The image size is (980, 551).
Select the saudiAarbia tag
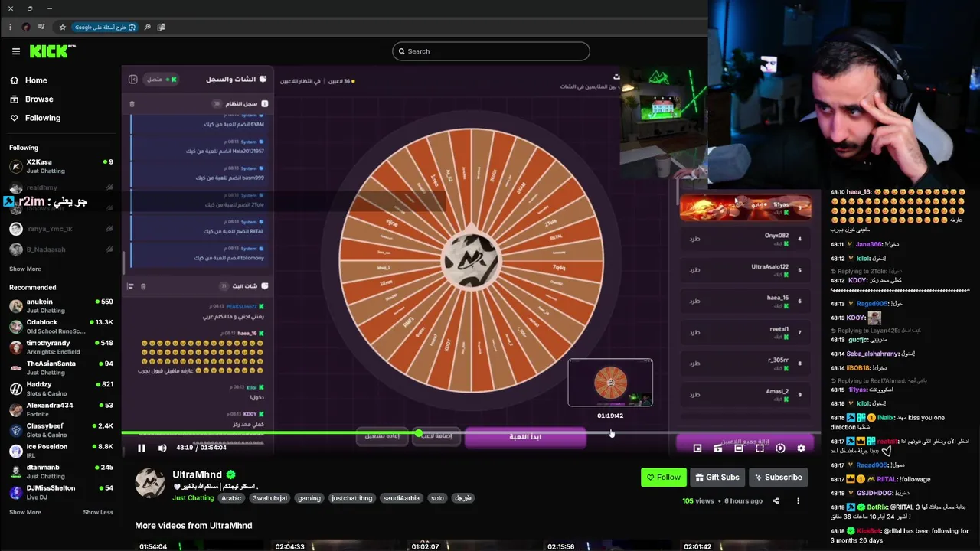401,498
